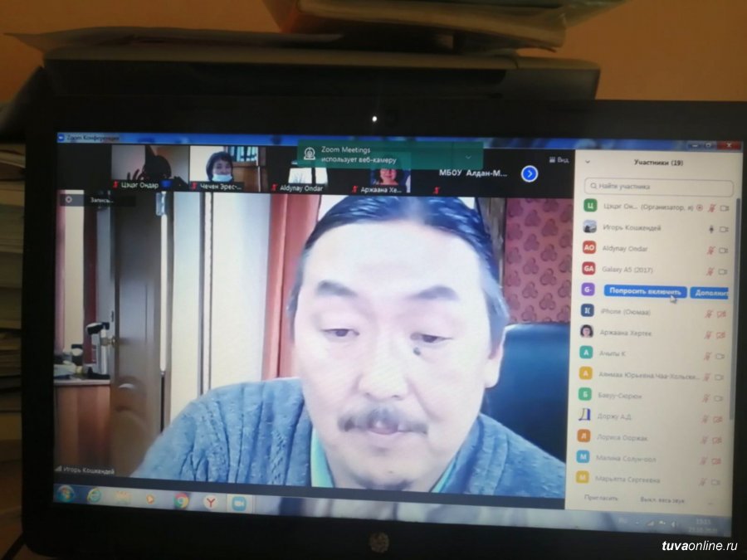Screen dimensions: 747x560
Task: Open Google Chrome from the taskbar
Action: click(x=181, y=500)
